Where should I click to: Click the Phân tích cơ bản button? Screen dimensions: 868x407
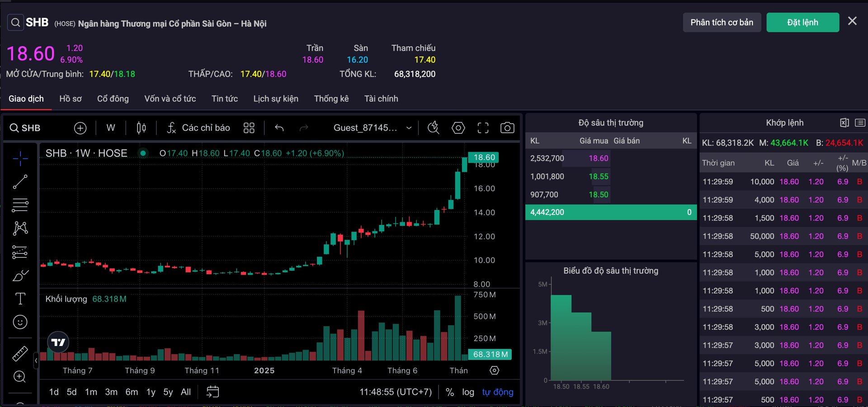(722, 23)
